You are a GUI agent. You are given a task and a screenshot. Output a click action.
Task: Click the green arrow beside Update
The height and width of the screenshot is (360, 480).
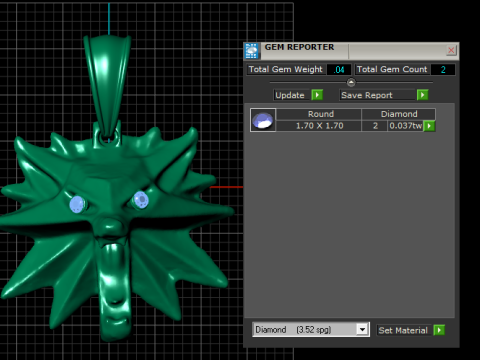click(317, 95)
